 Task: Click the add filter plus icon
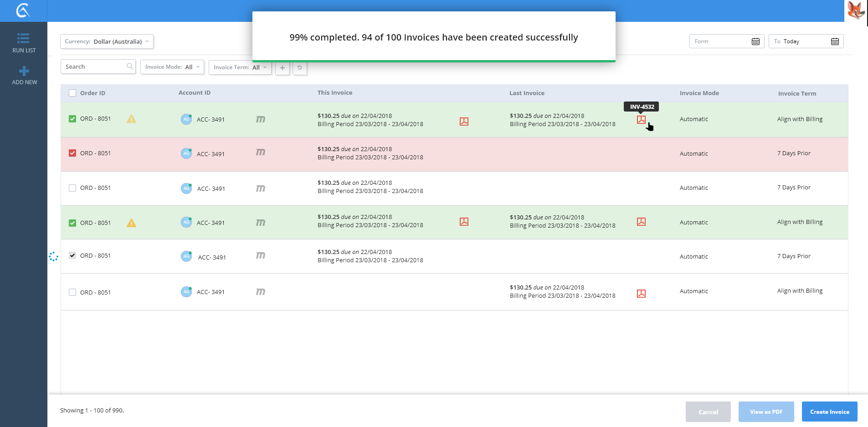coord(282,68)
